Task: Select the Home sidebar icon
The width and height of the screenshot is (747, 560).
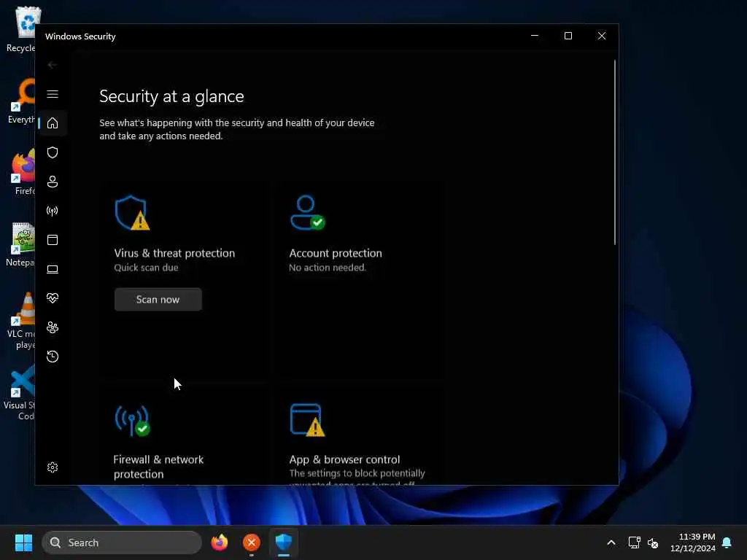Action: coord(53,123)
